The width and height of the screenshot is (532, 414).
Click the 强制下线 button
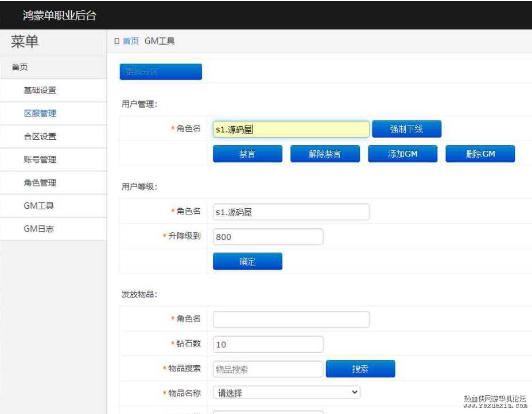pyautogui.click(x=406, y=129)
